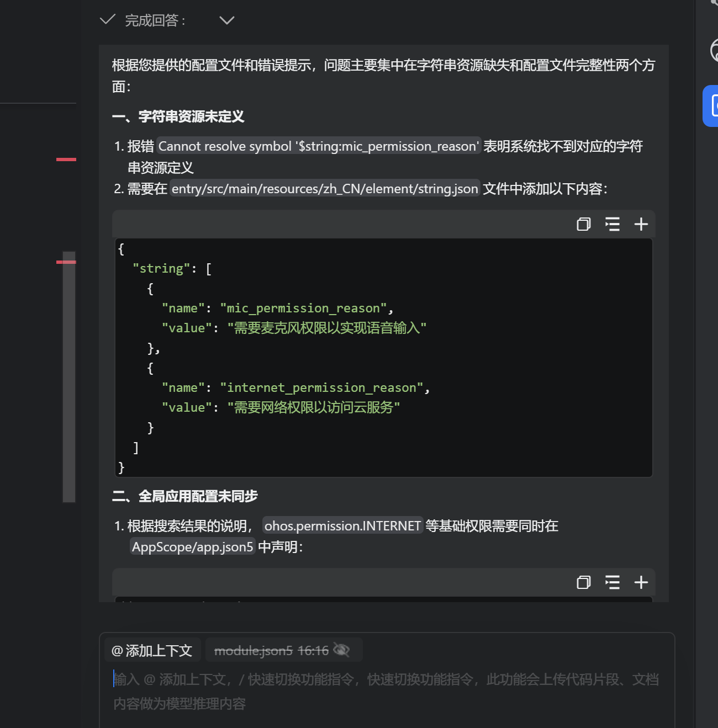Image resolution: width=718 pixels, height=728 pixels.
Task: Click the ohos.permission.INTERNET inline code
Action: click(x=342, y=526)
